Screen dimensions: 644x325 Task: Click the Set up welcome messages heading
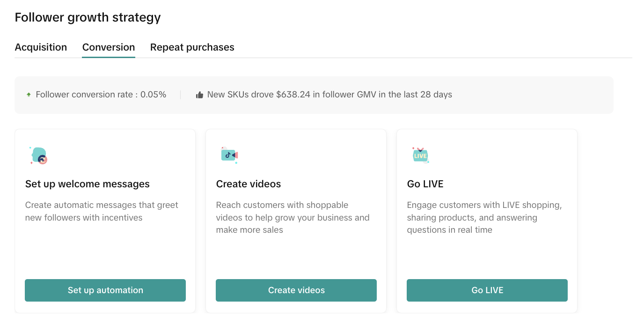click(88, 184)
